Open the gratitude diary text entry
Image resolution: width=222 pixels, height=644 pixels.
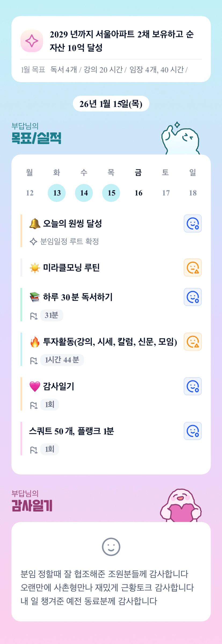[x=107, y=588]
